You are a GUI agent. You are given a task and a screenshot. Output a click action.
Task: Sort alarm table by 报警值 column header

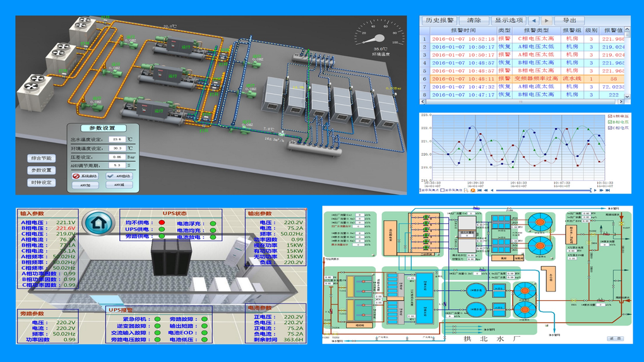612,30
